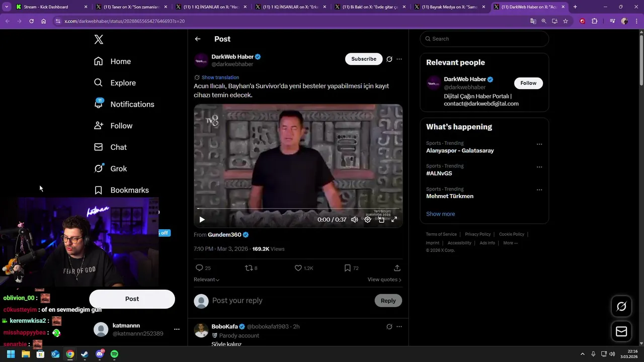Click the reply icon with 25 replies

point(203,268)
